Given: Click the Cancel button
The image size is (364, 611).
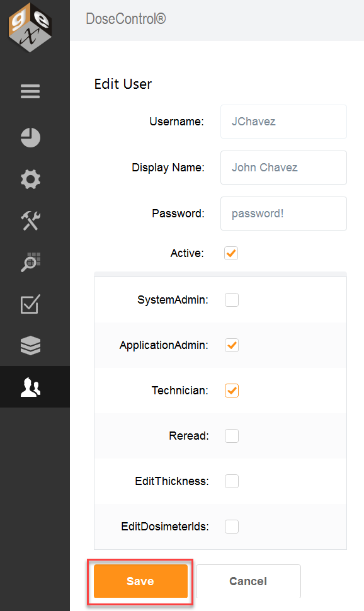Looking at the screenshot, I should pyautogui.click(x=248, y=581).
